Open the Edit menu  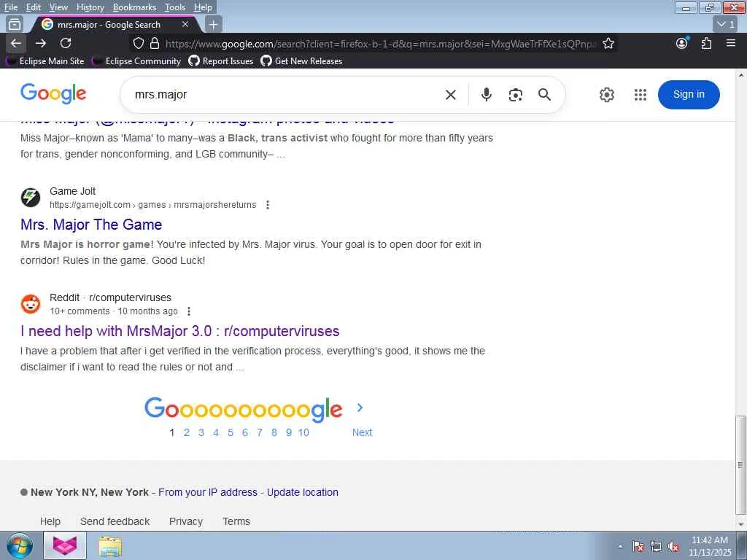[x=33, y=7]
